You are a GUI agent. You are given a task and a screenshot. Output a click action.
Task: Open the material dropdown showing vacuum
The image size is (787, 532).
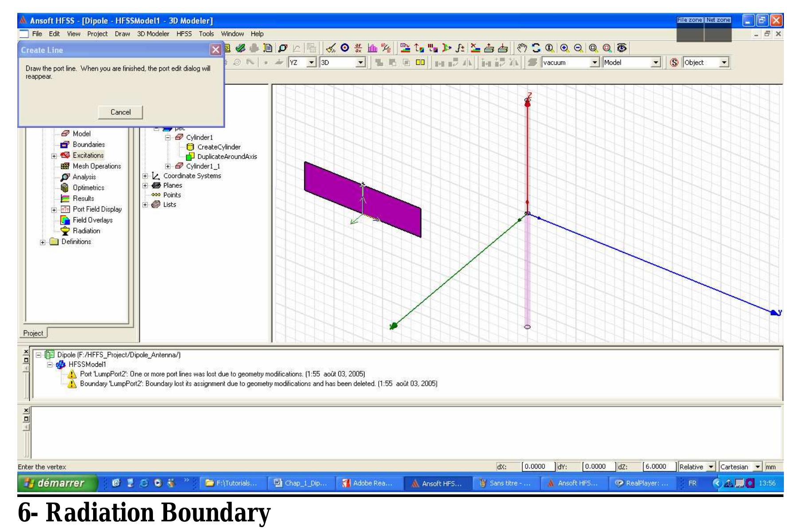(x=595, y=62)
